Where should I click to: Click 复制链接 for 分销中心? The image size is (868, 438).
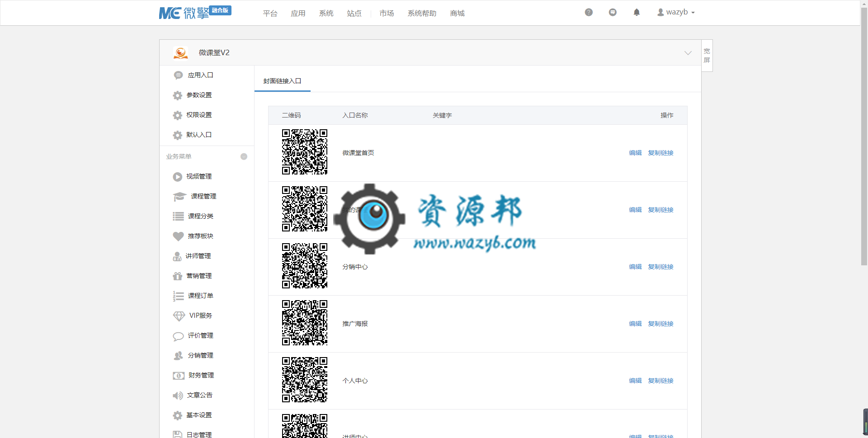[x=660, y=267]
